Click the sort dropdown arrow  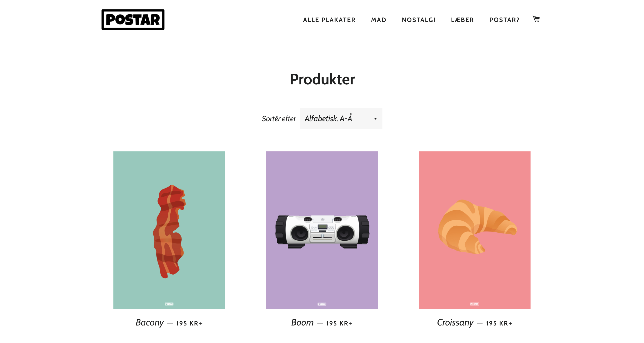(x=375, y=119)
